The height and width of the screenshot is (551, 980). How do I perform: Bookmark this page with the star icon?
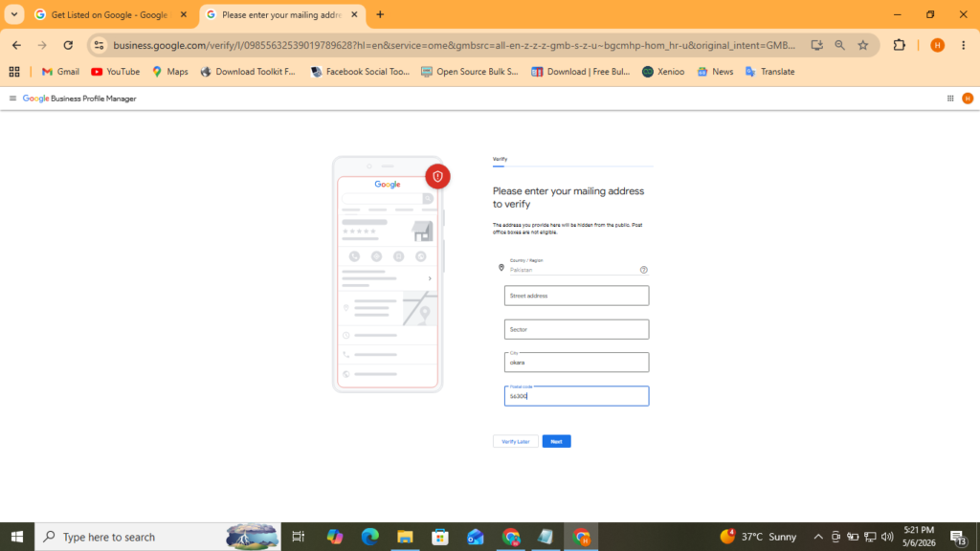[x=863, y=45]
